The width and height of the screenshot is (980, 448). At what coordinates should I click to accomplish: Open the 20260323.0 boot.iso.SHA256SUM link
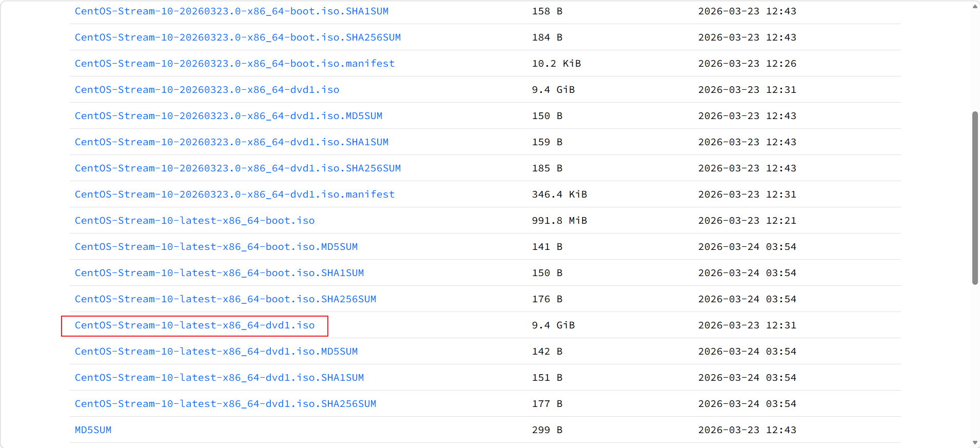coord(238,37)
